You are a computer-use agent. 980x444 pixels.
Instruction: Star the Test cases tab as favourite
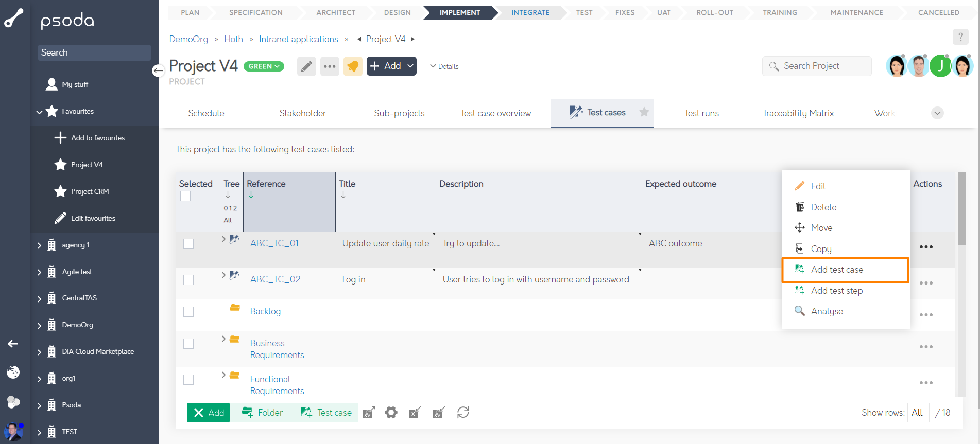tap(644, 112)
